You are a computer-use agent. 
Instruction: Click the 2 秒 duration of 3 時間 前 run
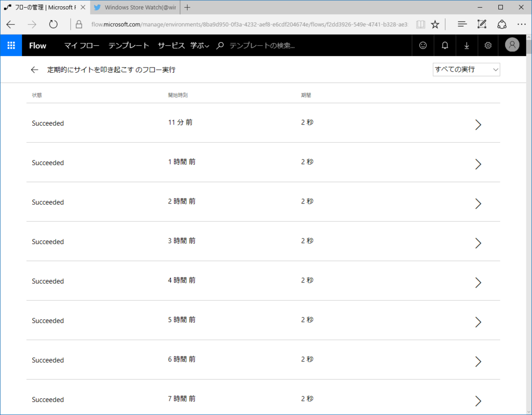click(x=308, y=240)
